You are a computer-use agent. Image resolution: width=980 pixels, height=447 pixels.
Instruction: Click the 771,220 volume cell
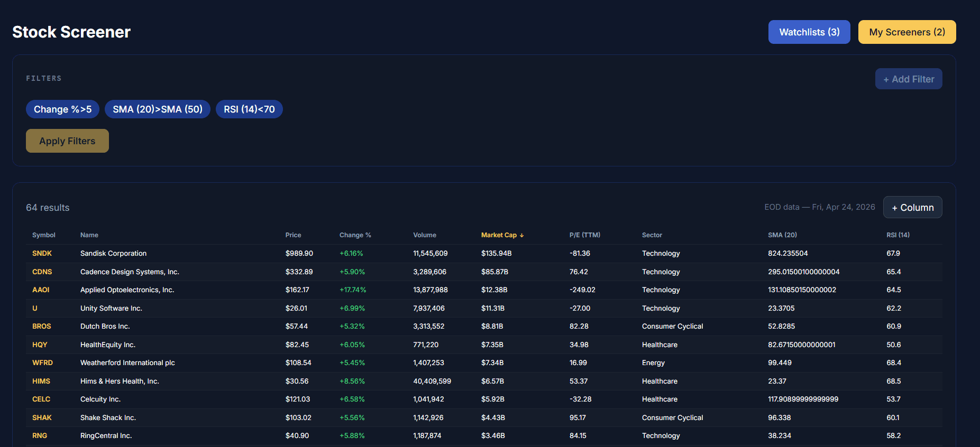pos(426,345)
